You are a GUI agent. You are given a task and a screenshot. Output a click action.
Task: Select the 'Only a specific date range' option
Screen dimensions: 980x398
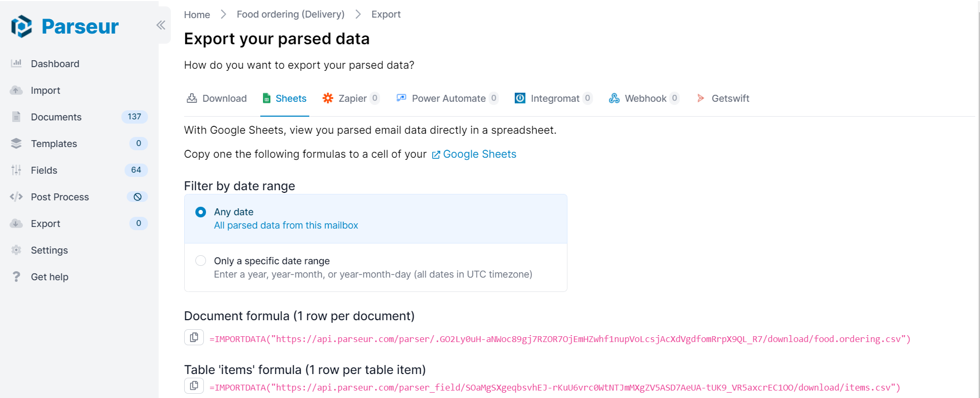[x=201, y=261]
